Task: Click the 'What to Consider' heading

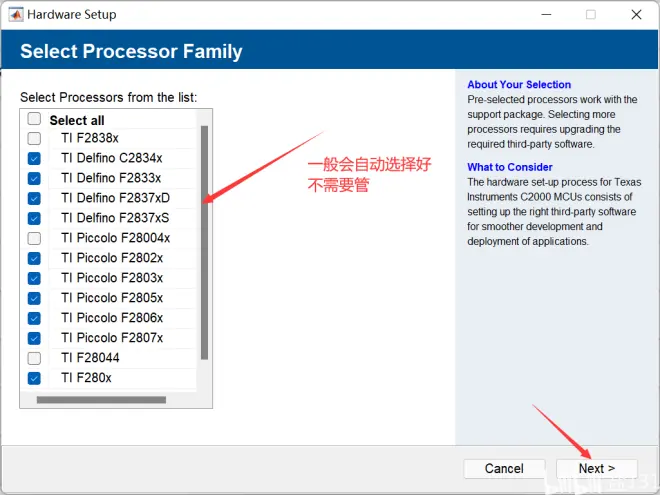Action: 510,167
